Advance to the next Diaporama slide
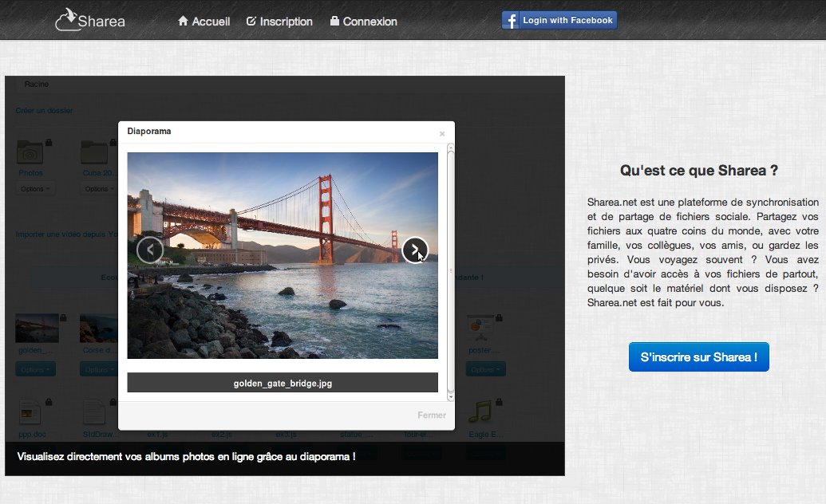The width and height of the screenshot is (826, 504). click(x=415, y=250)
